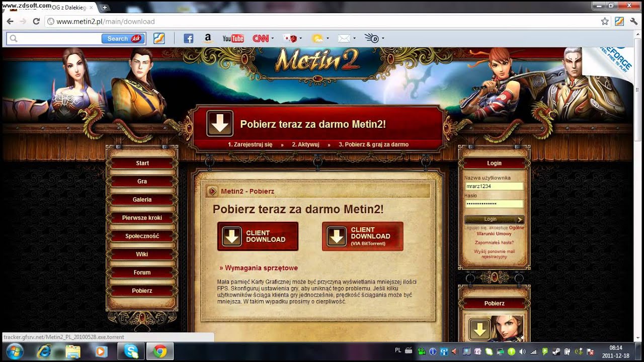Expand the mail dropdown arrow
Screen dimensions: 644x362
click(355, 39)
